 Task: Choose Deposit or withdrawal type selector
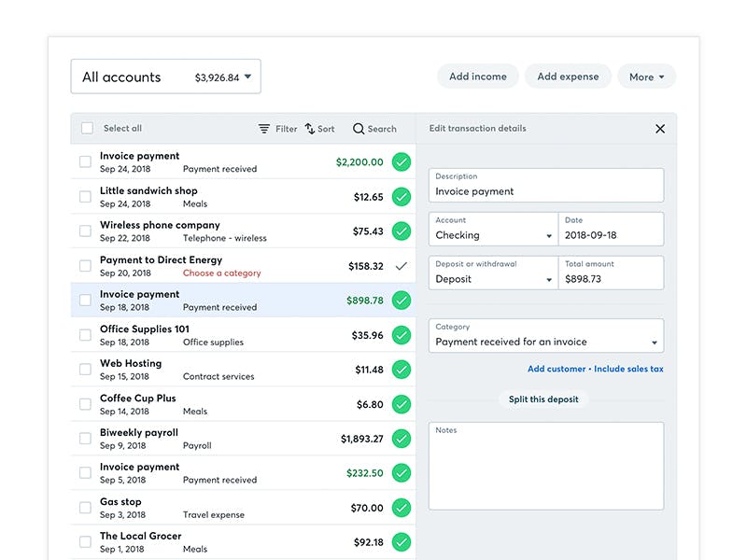click(493, 273)
